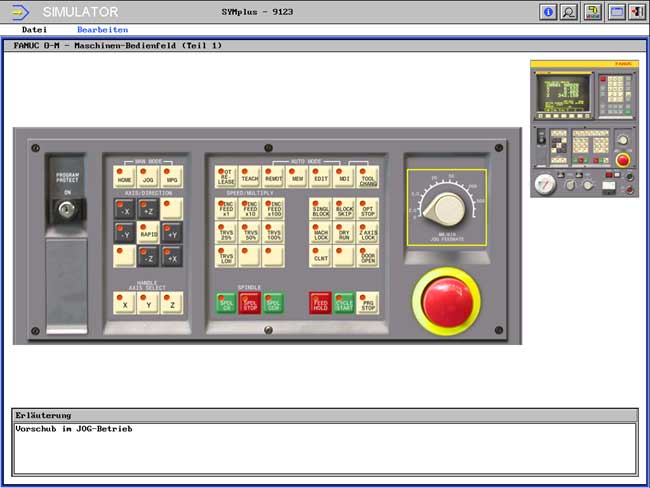The height and width of the screenshot is (488, 650).
Task: Toggle the OPT STOP key
Action: pos(368,208)
